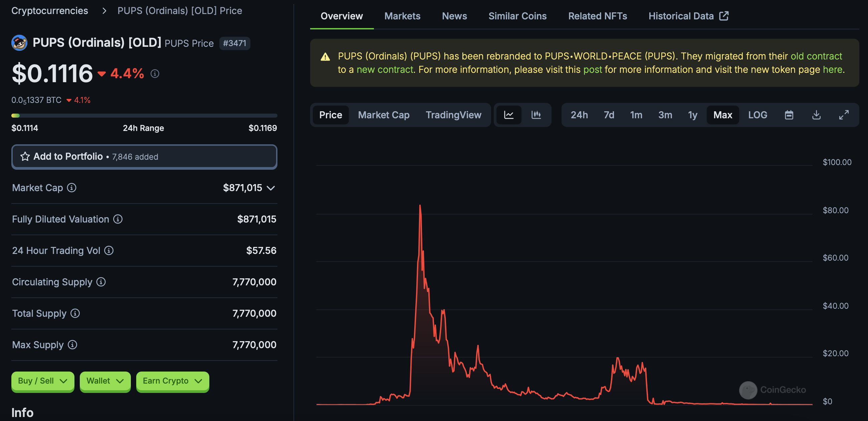Click the Add to Portfolio button
868x421 pixels.
click(144, 156)
